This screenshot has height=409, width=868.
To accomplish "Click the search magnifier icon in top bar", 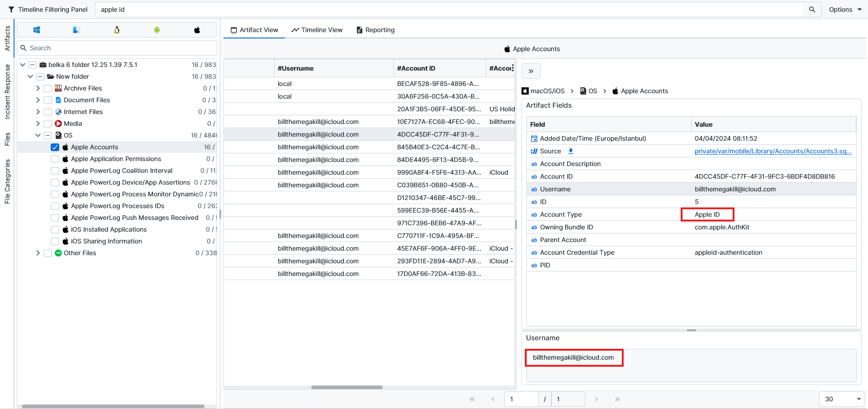I will [812, 10].
